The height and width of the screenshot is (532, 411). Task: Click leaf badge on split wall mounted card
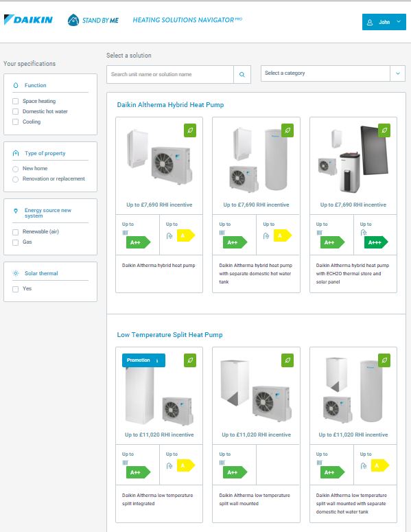pos(287,360)
